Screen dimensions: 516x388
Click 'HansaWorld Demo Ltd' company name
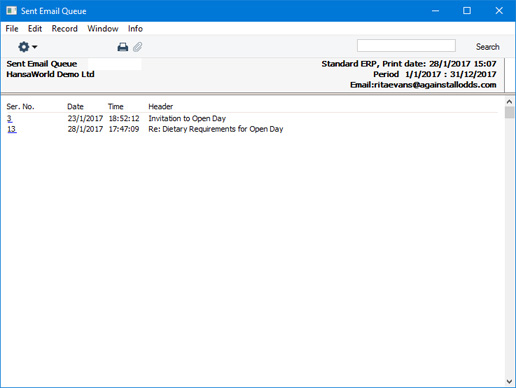(x=50, y=74)
